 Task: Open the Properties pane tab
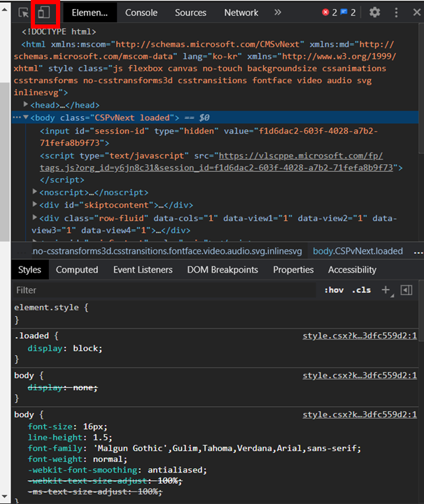[293, 270]
